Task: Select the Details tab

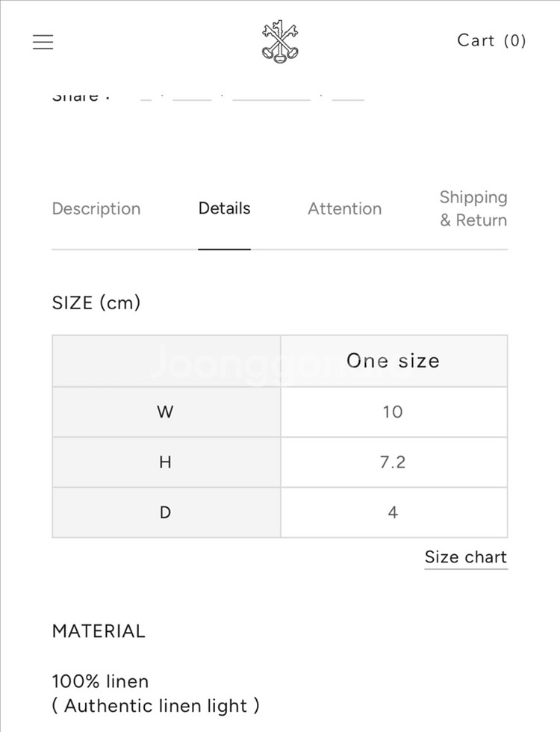Action: 224,208
